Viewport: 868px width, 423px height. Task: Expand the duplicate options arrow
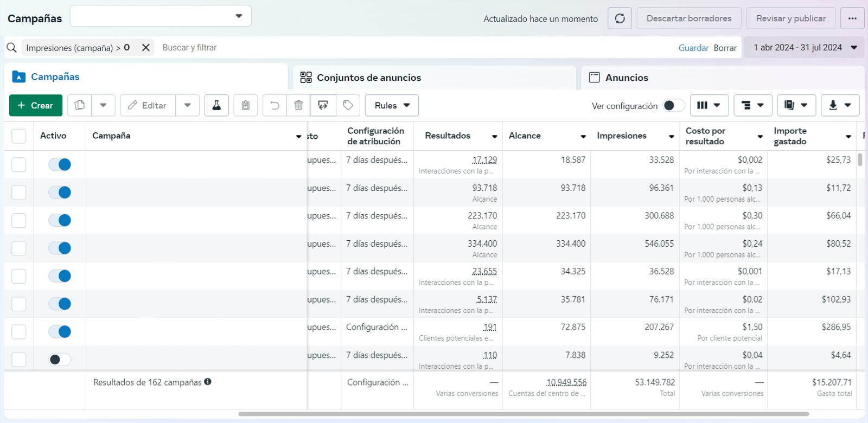point(103,105)
